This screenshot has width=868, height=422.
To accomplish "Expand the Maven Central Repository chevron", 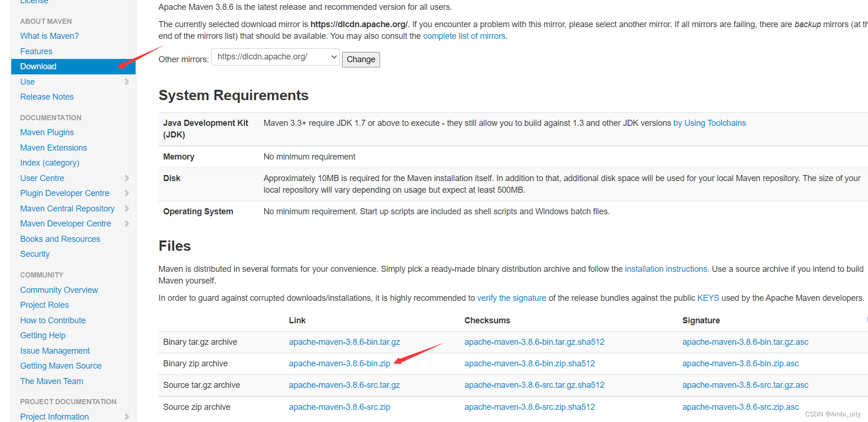I will click(x=127, y=209).
